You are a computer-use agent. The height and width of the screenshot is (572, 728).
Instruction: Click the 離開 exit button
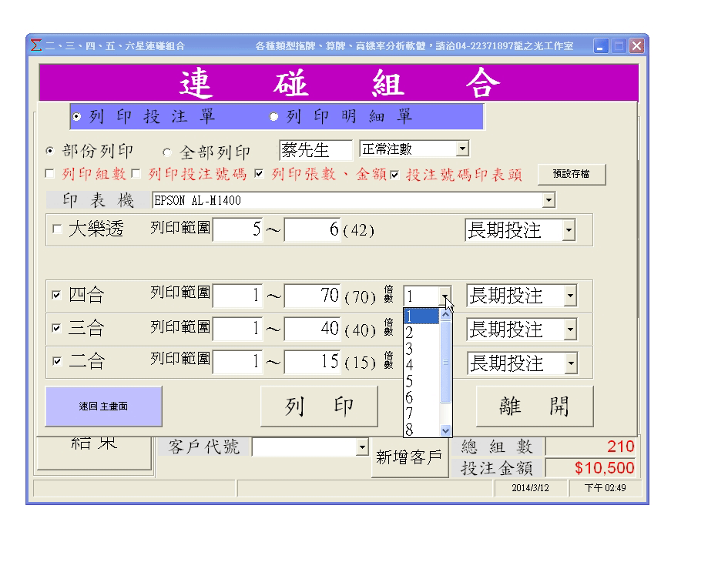[535, 406]
